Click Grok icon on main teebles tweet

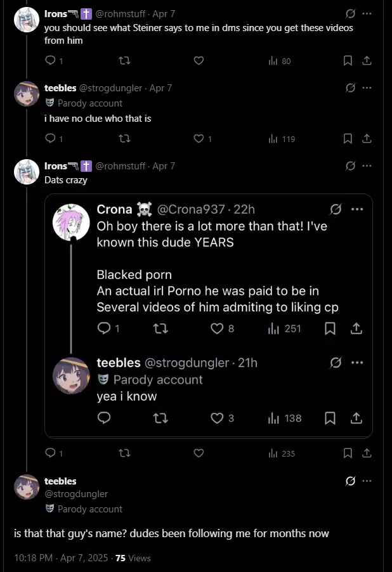[350, 481]
